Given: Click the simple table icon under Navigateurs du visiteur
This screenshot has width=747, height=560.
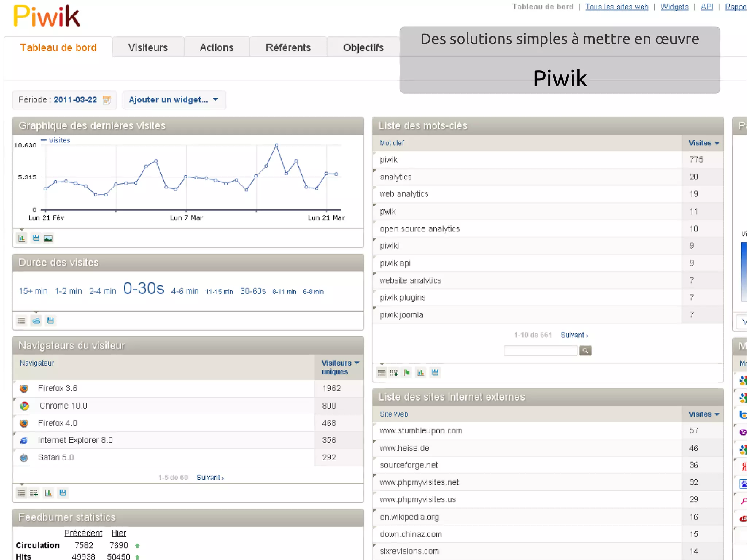Looking at the screenshot, I should tap(22, 493).
